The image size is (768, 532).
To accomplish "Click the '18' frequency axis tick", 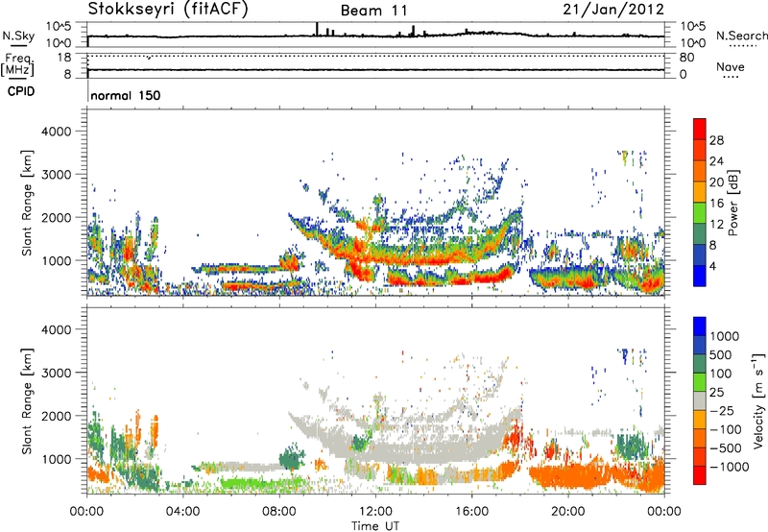I will [x=64, y=58].
